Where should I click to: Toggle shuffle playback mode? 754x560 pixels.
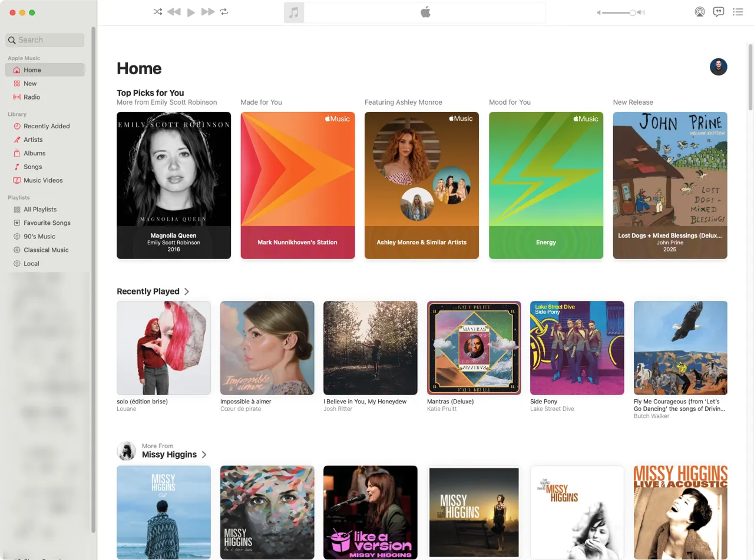(158, 12)
